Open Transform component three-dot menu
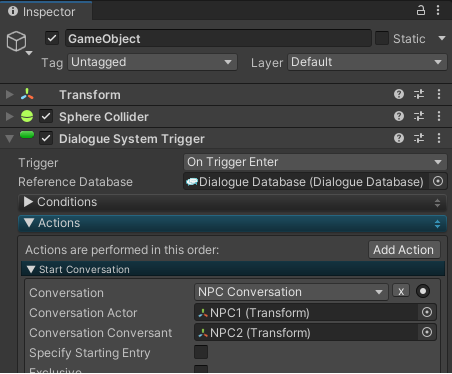 pos(439,94)
